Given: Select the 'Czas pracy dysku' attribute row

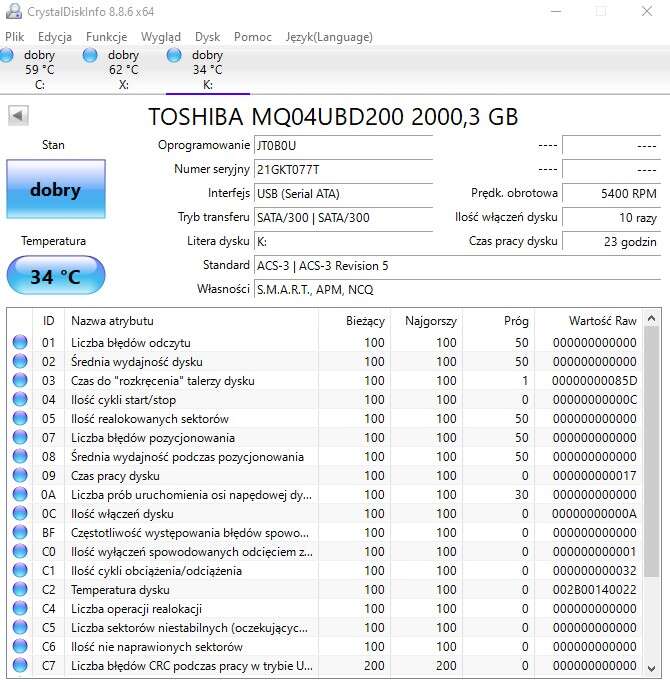Looking at the screenshot, I should coord(190,476).
